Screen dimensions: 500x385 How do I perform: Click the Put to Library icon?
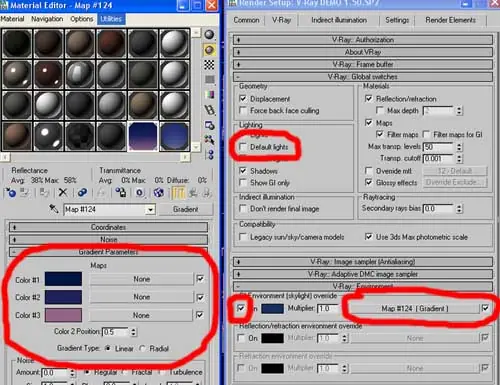pyautogui.click(x=120, y=193)
